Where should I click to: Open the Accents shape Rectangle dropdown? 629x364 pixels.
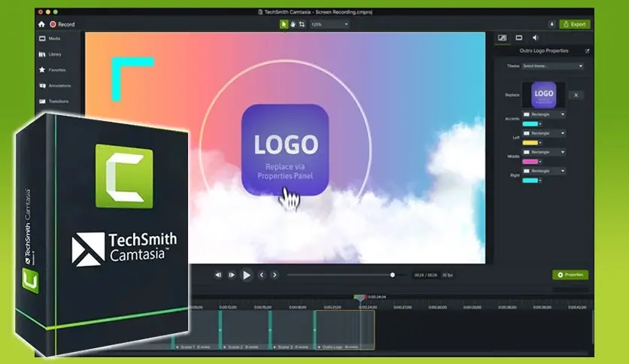click(544, 114)
